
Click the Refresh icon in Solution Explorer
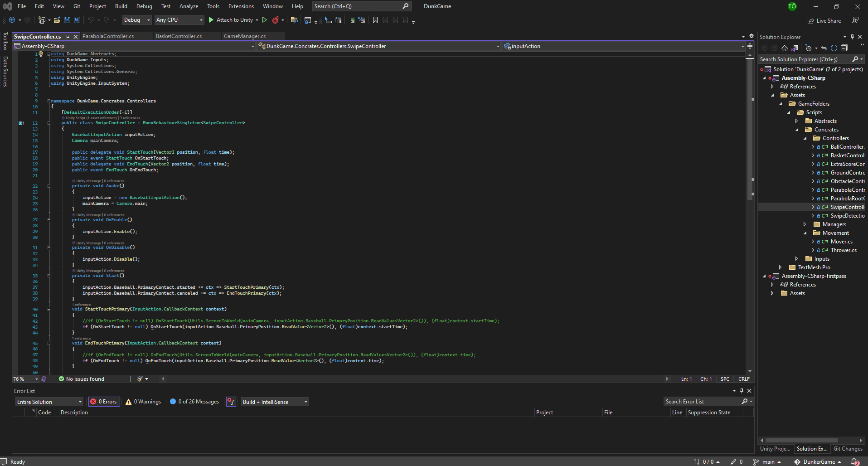[x=834, y=48]
